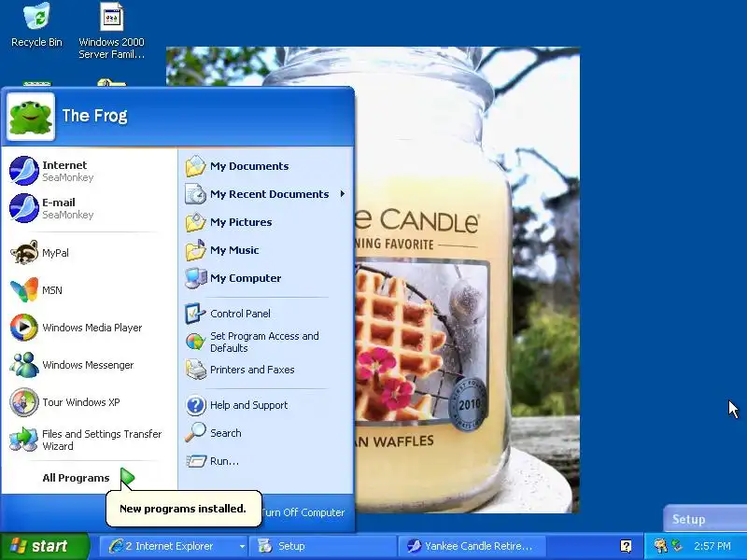Click the Search magnifier icon

point(195,433)
